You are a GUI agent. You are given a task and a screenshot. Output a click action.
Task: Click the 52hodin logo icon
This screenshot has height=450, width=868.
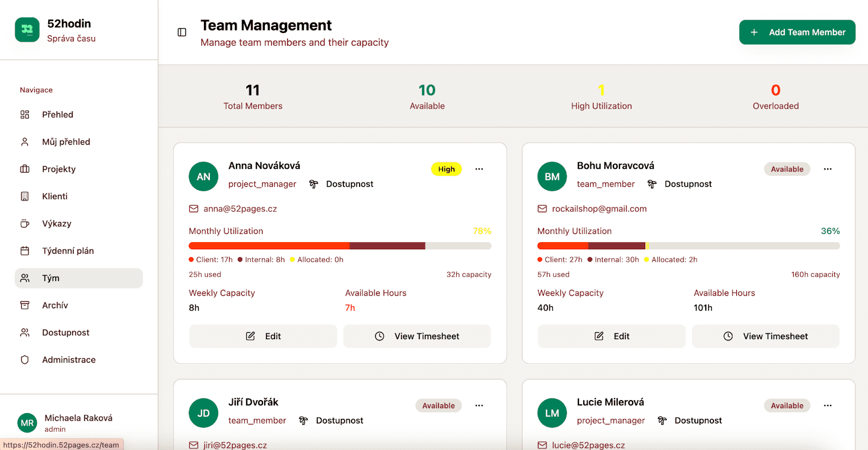(x=27, y=30)
